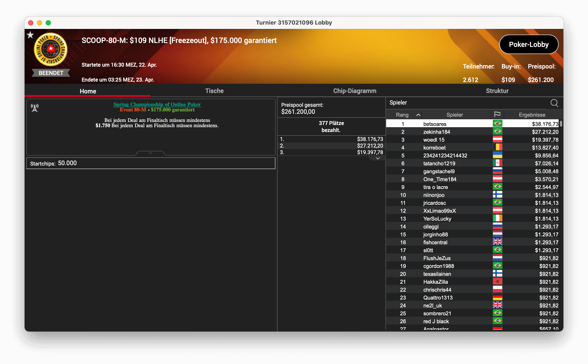Switch to the Tische tab
This screenshot has height=364, width=588.
[214, 91]
